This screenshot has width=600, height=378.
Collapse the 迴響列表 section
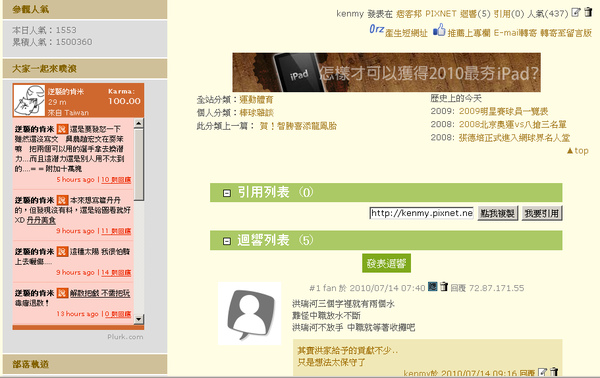click(x=227, y=241)
